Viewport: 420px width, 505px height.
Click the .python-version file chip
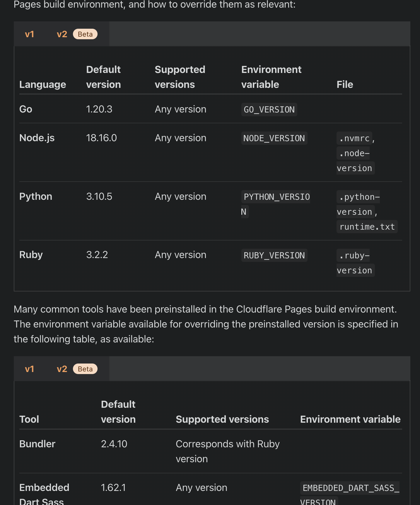point(358,204)
